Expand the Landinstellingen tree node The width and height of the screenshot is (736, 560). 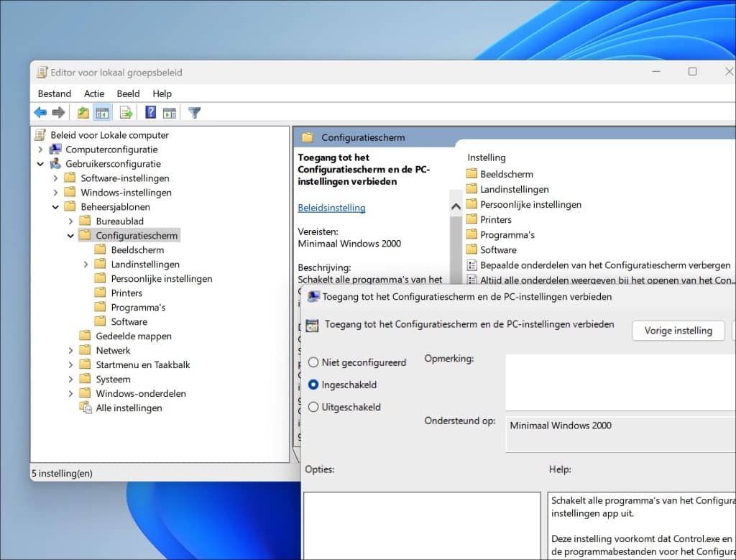[86, 265]
